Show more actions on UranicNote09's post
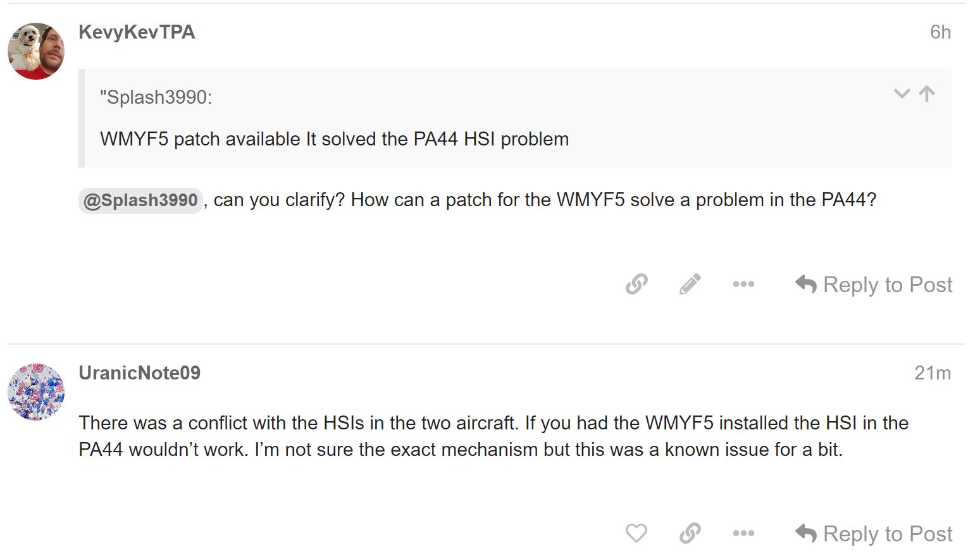This screenshot has height=554, width=980. (x=743, y=533)
